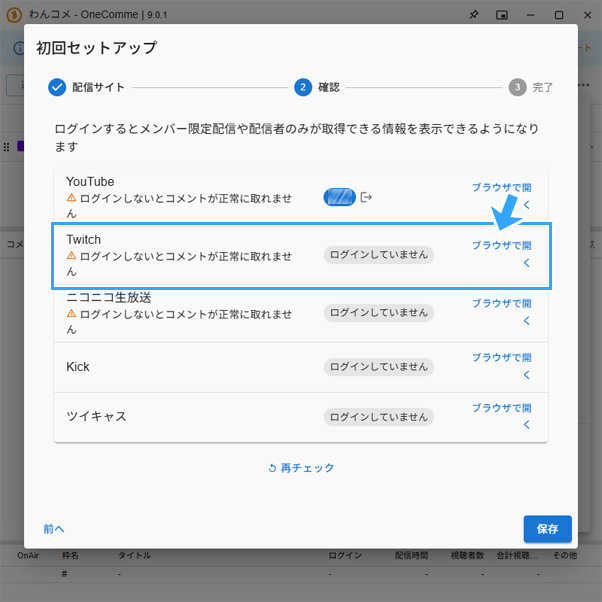Select step 3 完了

tap(531, 87)
